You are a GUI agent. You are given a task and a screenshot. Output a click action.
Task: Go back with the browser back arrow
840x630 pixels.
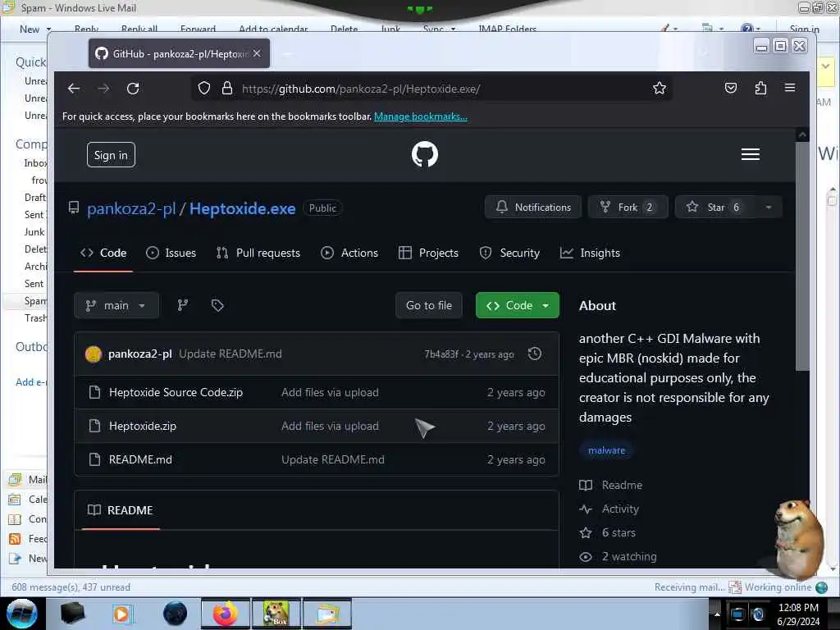pos(74,89)
